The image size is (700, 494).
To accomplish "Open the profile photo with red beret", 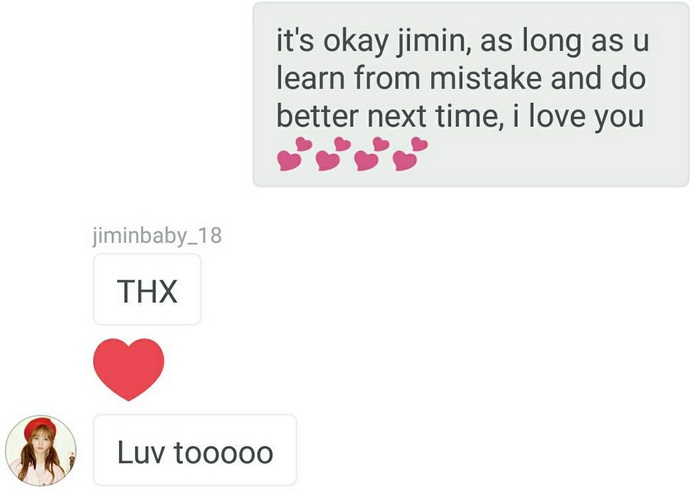I will click(x=41, y=450).
